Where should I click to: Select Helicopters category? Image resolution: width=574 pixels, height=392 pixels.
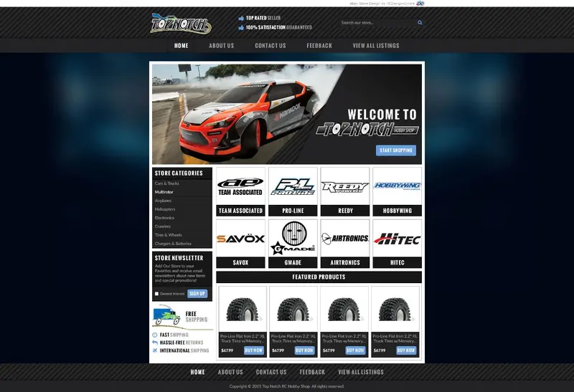[165, 209]
